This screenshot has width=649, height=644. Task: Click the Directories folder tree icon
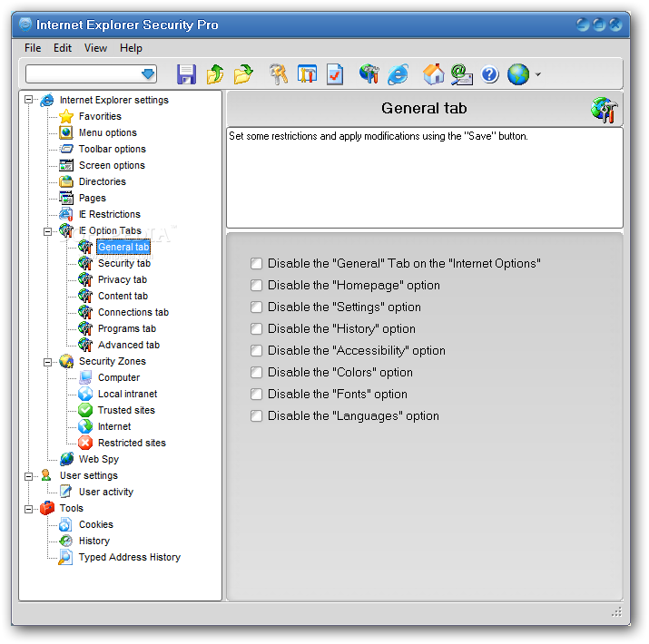66,181
